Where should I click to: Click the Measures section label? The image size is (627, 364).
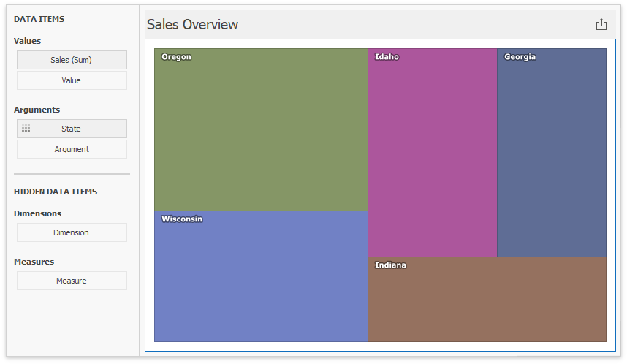[x=34, y=262]
